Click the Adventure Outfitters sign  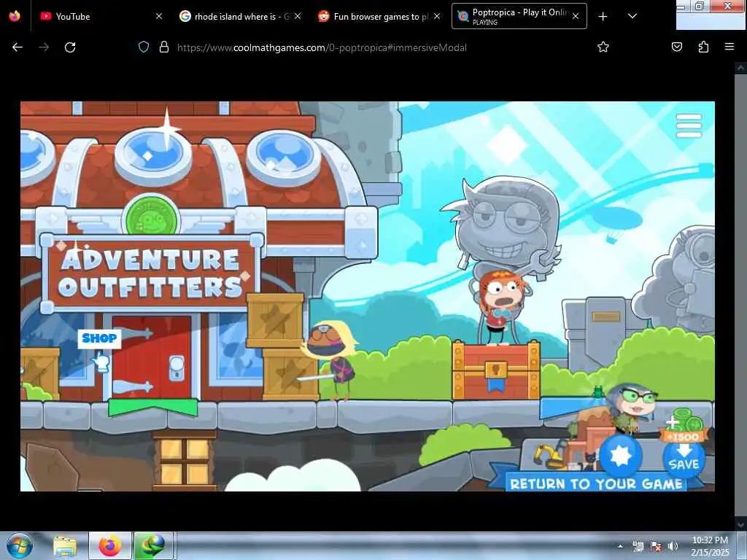coord(152,273)
